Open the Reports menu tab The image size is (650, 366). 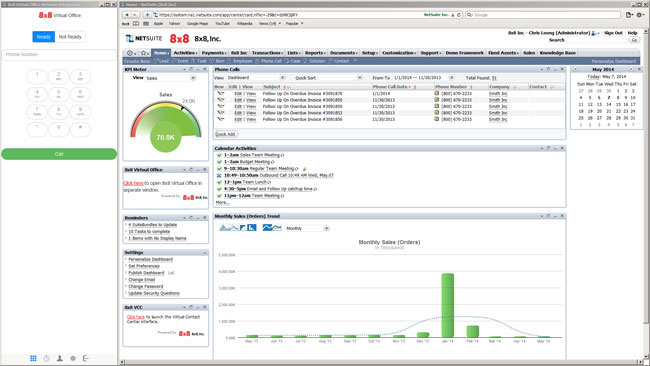tap(315, 53)
